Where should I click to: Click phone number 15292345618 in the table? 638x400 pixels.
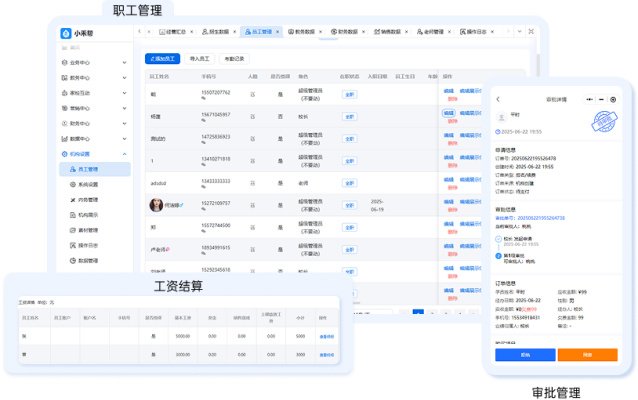[x=216, y=270]
